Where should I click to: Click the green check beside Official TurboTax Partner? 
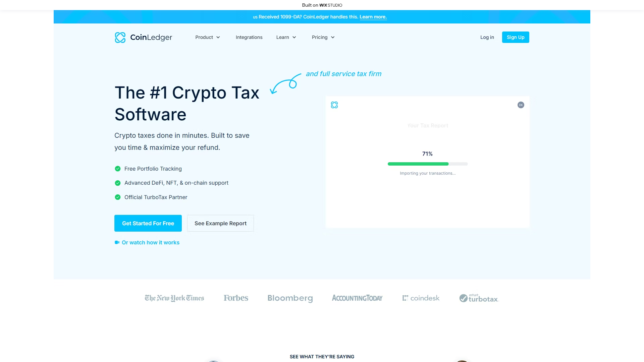[118, 197]
